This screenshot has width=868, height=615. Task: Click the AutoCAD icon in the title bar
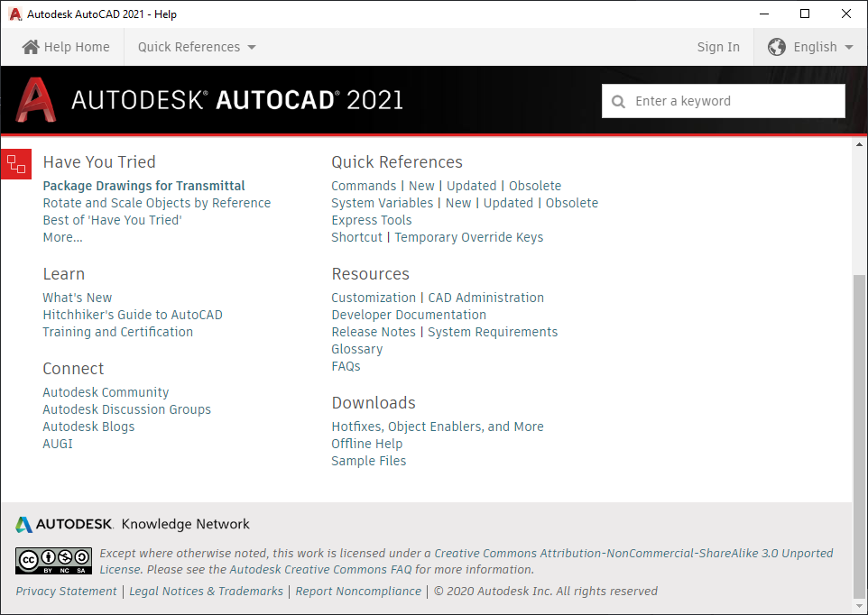click(x=15, y=14)
